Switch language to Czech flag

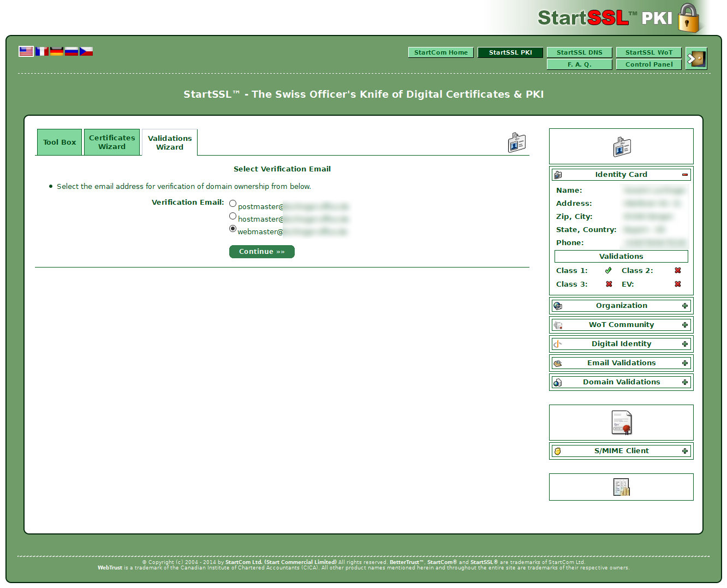(86, 51)
